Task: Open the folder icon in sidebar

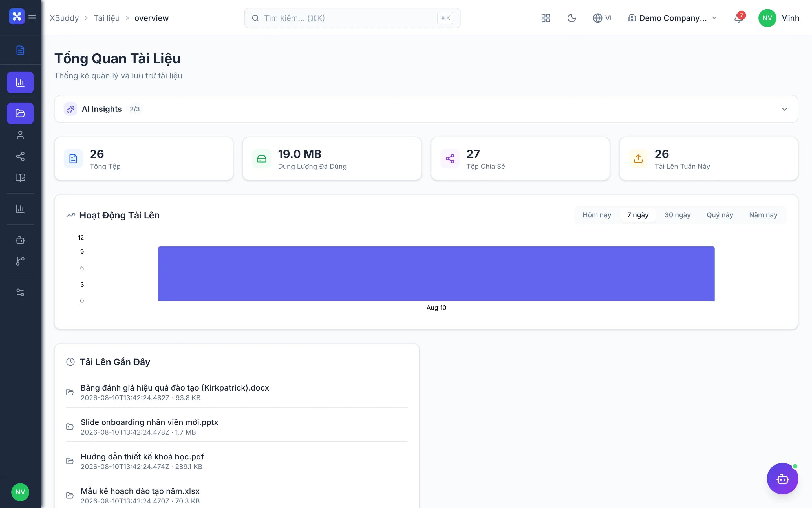Action: click(20, 113)
